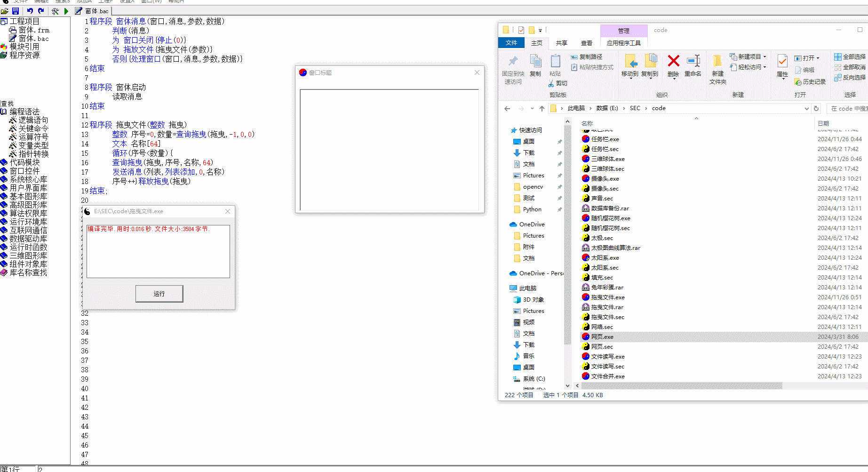This screenshot has height=472, width=868.
Task: Rename file via 重命名 icon
Action: click(693, 61)
